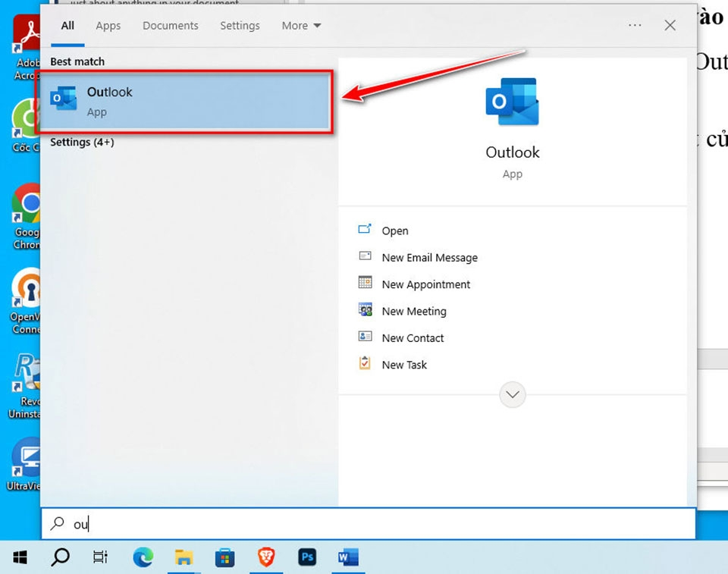Viewport: 728px width, 574px height.
Task: Launch Microsoft Store from the taskbar
Action: point(224,558)
